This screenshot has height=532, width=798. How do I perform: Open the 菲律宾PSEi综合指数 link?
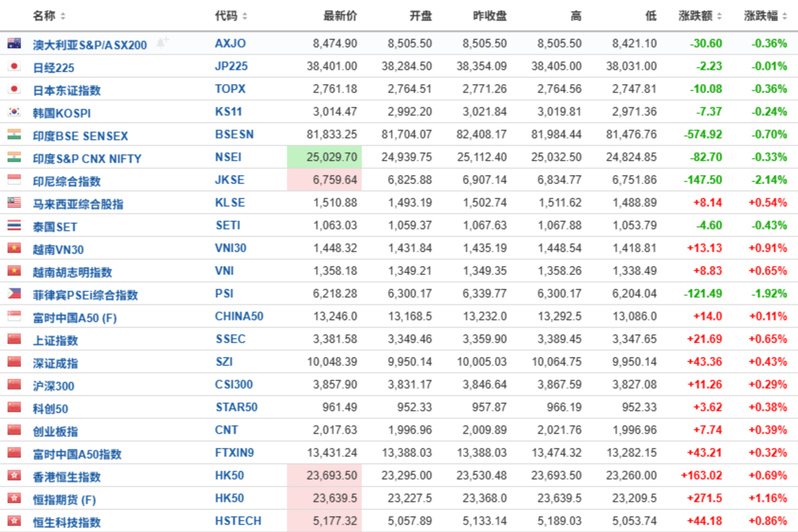[85, 295]
